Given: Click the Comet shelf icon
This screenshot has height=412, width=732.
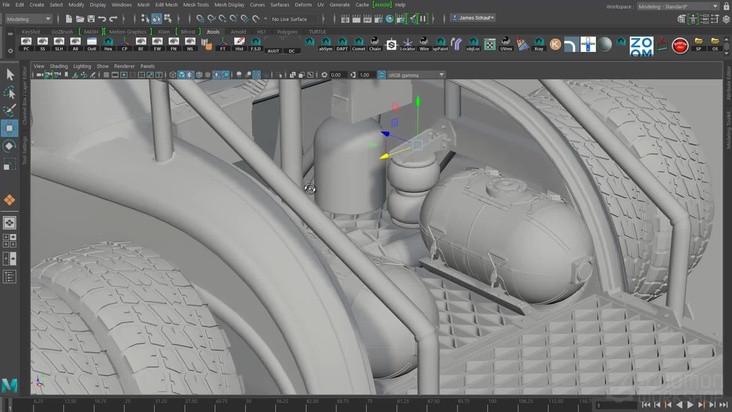Looking at the screenshot, I should click(359, 44).
